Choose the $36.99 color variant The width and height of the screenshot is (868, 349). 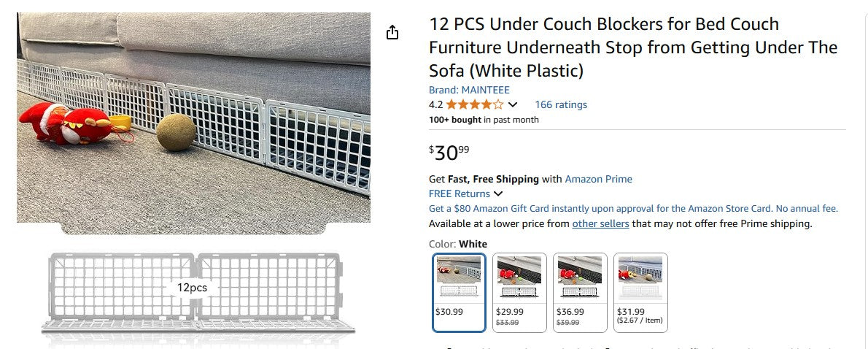580,292
